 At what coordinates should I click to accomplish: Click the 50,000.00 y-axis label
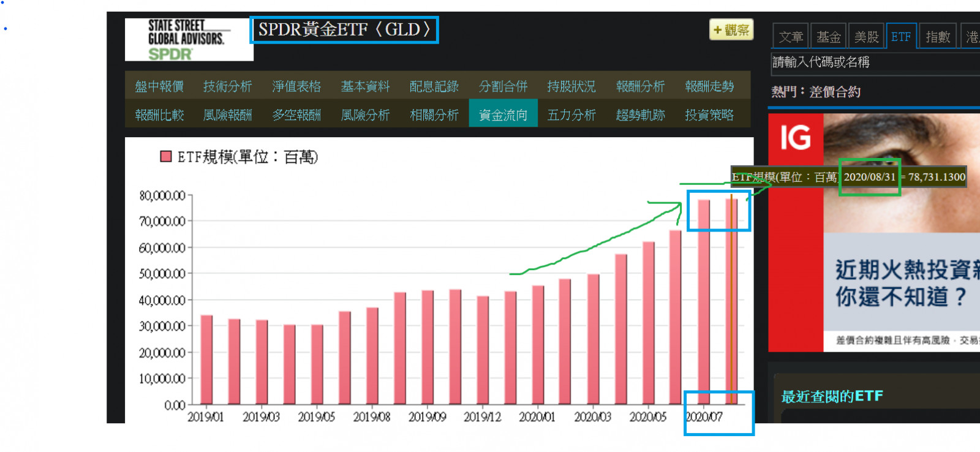162,273
